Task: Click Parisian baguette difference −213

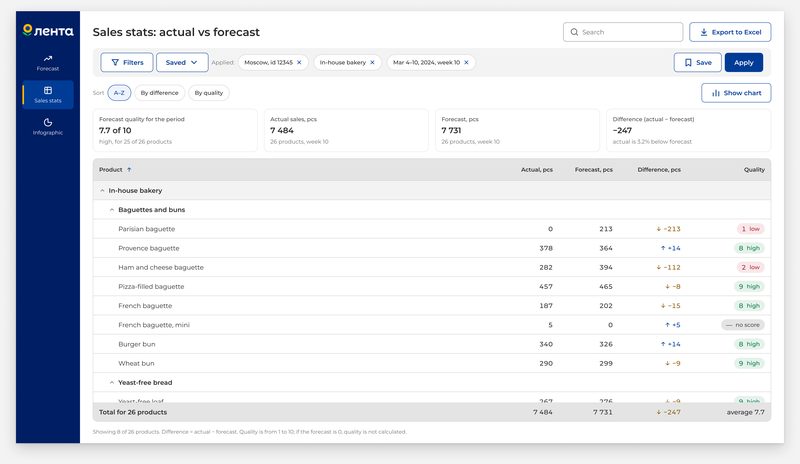Action: (x=668, y=229)
